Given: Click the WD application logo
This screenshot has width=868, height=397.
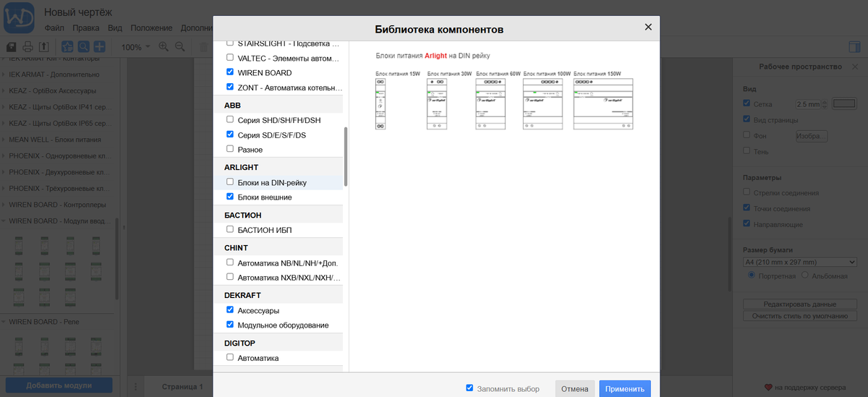Looking at the screenshot, I should (x=19, y=17).
